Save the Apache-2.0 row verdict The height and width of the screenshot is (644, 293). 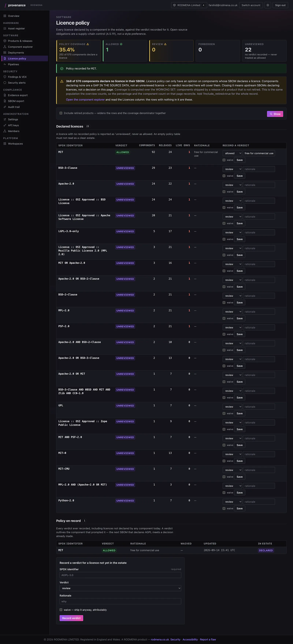tap(240, 192)
